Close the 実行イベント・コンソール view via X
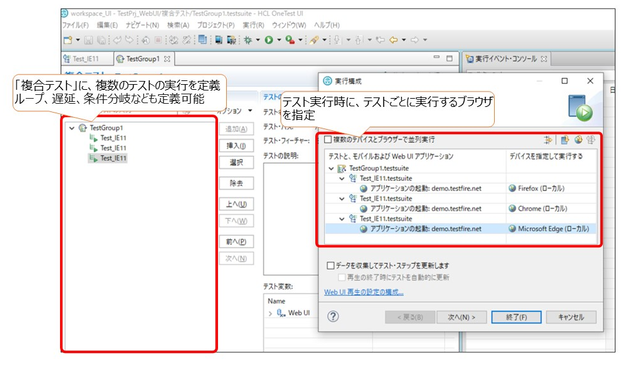The height and width of the screenshot is (372, 630). tap(544, 59)
